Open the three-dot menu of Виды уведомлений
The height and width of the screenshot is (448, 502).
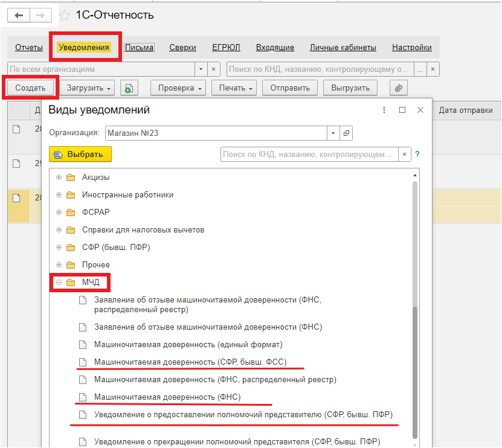click(x=384, y=110)
